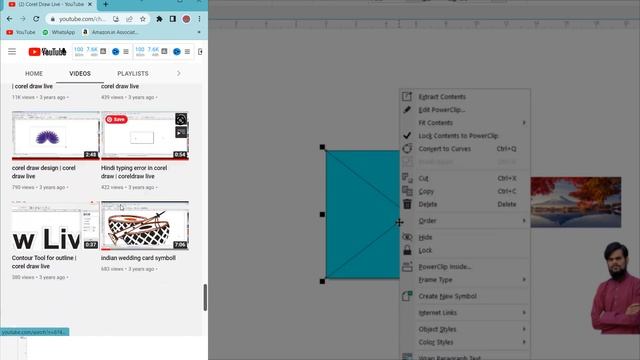Close the Corel Draw Live YouTube tab
Screen dimensions: 640x360
(90, 4)
